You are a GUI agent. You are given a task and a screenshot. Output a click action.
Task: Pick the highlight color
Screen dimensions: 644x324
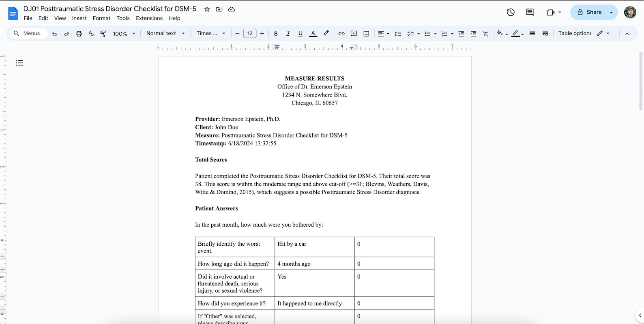[326, 34]
